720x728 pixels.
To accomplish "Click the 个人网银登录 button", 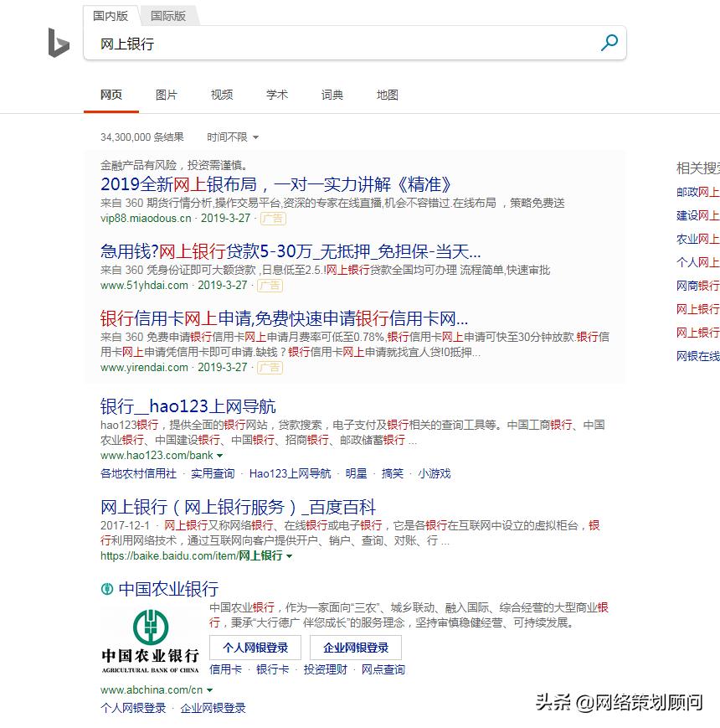I will click(255, 647).
